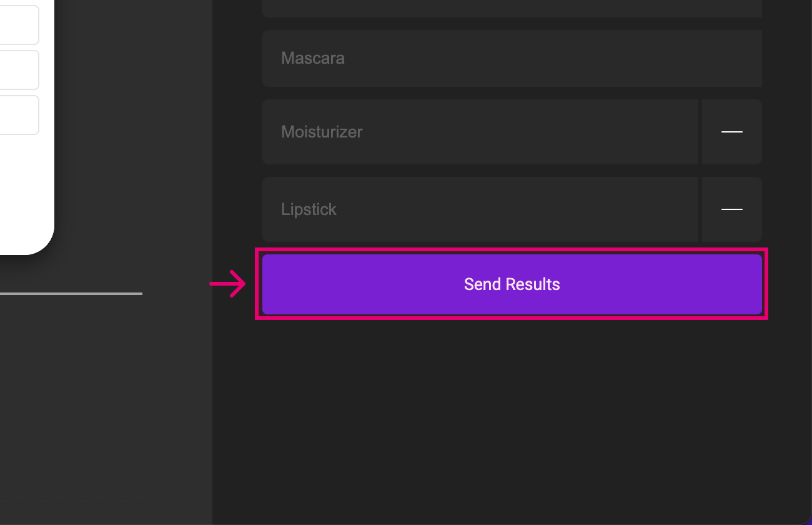Click the Lipstick placeholder text

[309, 209]
